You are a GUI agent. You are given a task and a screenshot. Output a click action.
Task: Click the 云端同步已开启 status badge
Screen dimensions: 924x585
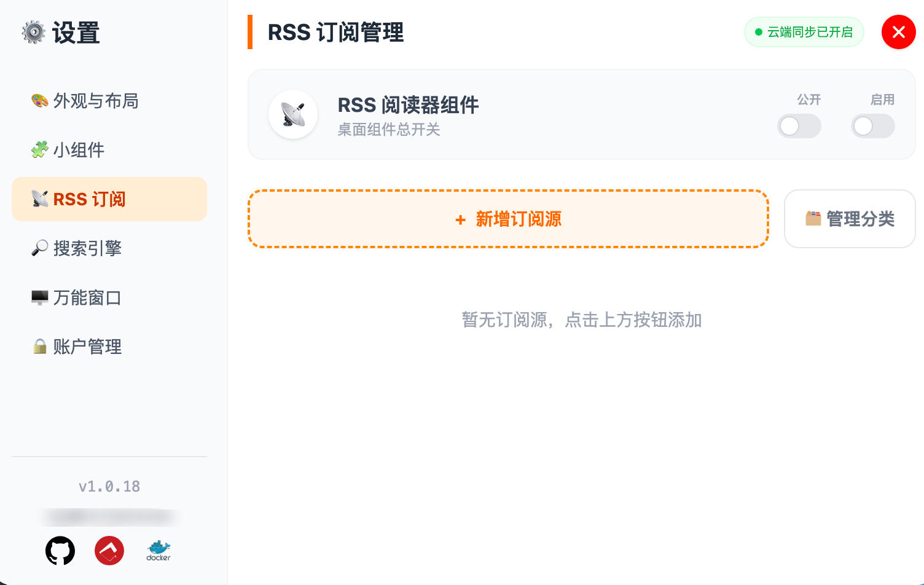pos(804,32)
